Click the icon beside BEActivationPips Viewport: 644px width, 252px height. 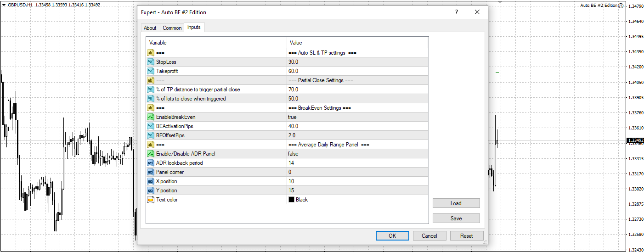(x=150, y=126)
